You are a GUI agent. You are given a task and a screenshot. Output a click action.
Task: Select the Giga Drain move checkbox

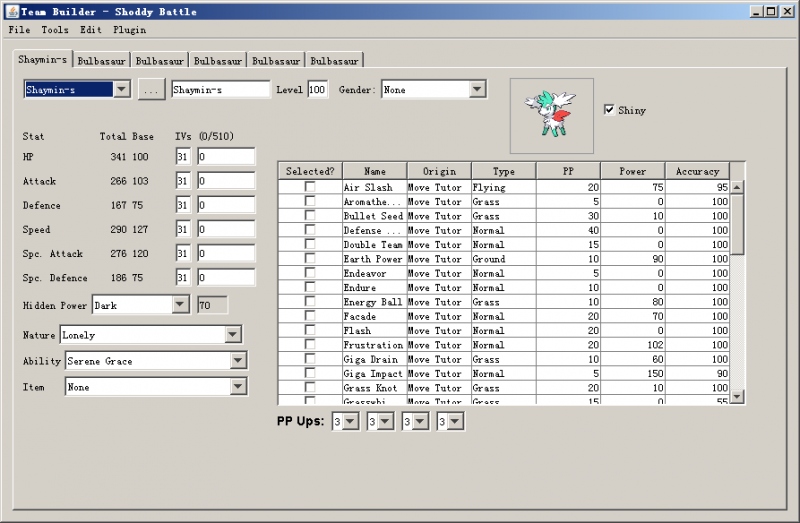[x=310, y=359]
